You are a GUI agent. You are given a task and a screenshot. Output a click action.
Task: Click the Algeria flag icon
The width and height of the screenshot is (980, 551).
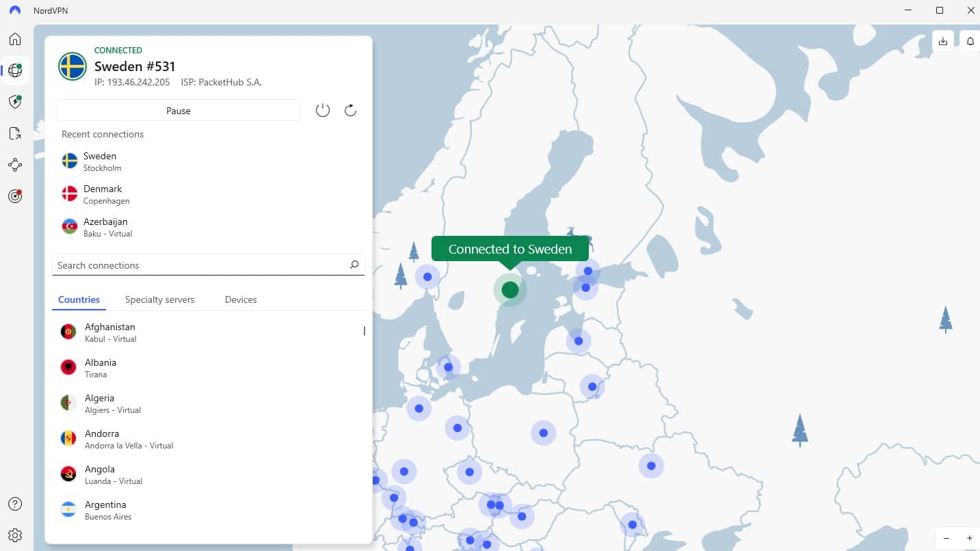(68, 403)
